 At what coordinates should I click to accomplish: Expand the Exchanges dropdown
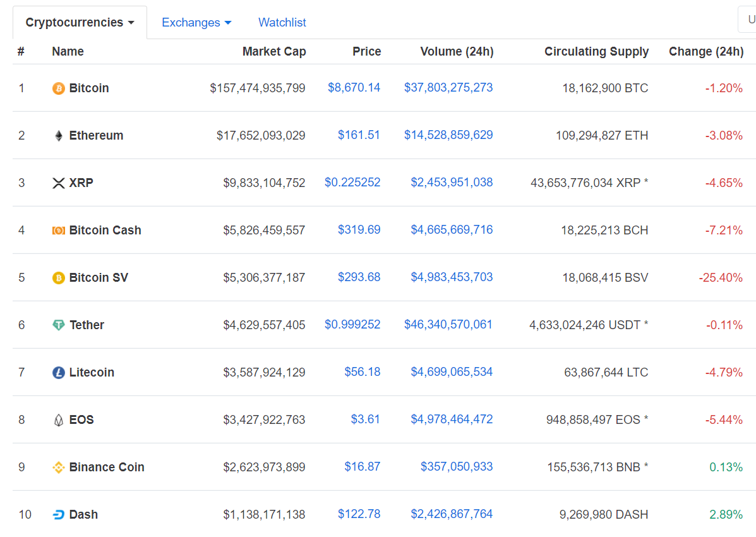[196, 23]
